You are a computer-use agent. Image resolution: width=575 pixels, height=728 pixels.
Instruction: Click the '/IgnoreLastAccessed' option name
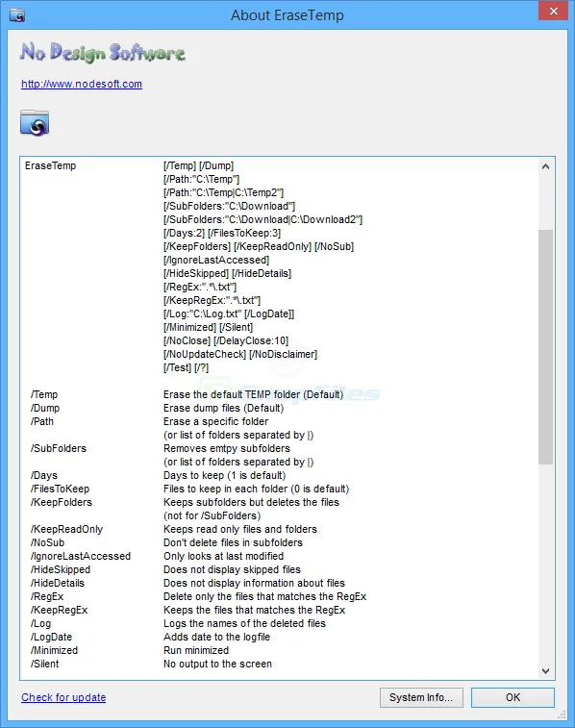(x=81, y=556)
